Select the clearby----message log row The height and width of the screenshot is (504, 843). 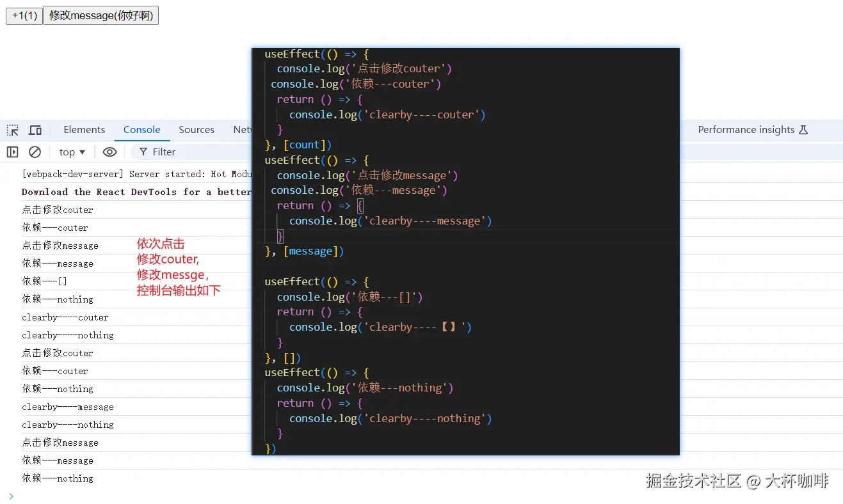[x=68, y=407]
